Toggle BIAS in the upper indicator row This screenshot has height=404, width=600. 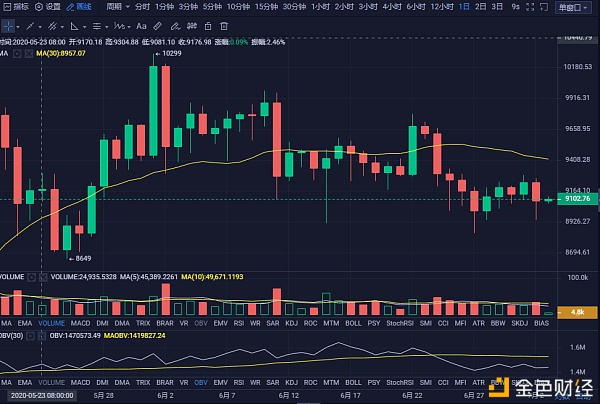(x=541, y=323)
